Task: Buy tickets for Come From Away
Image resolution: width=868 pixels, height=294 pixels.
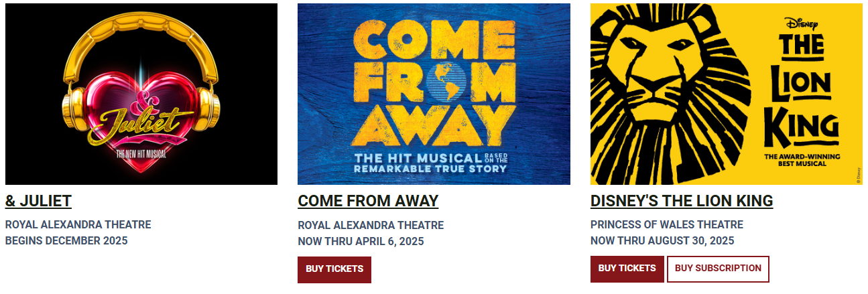Action: [x=334, y=269]
